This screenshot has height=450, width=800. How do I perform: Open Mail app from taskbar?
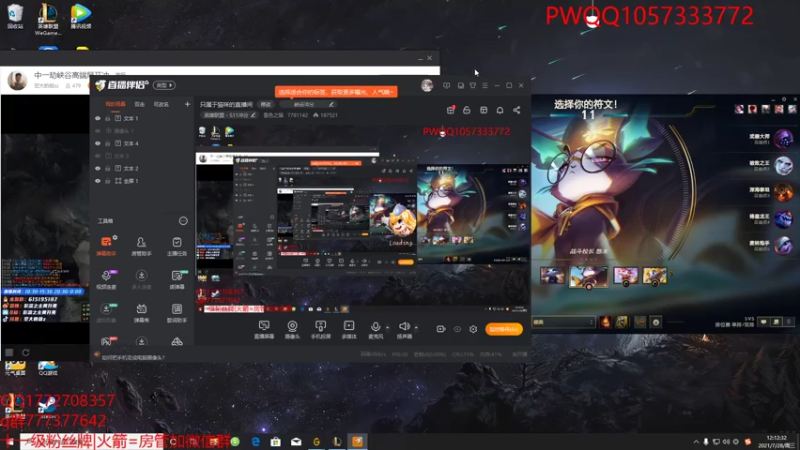pos(296,441)
